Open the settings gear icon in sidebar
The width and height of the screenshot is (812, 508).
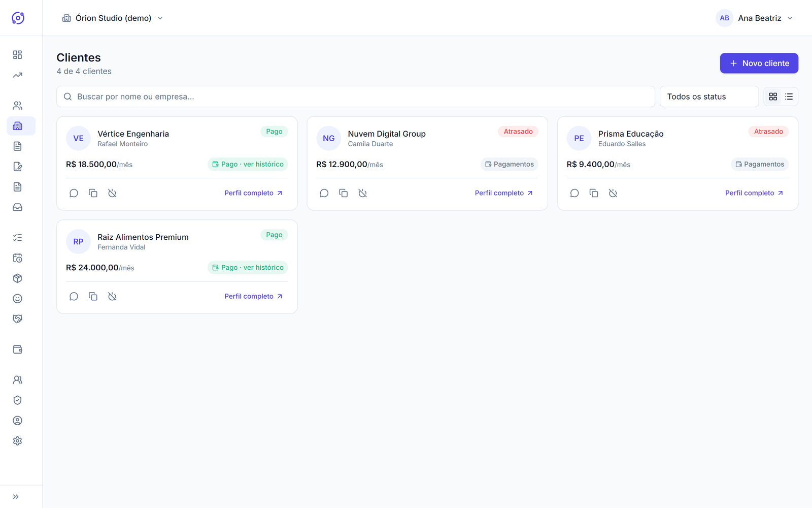(x=18, y=441)
